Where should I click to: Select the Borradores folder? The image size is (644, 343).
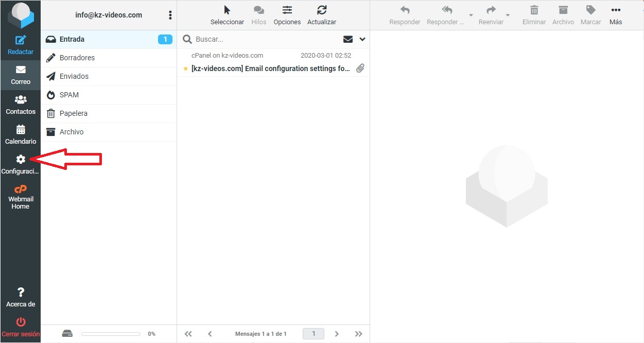coord(77,58)
